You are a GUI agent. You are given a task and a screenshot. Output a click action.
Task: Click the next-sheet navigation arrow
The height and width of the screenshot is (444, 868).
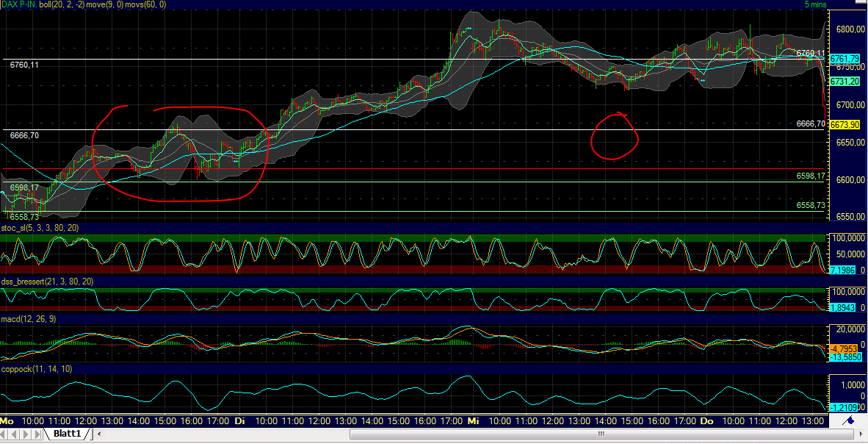25,434
